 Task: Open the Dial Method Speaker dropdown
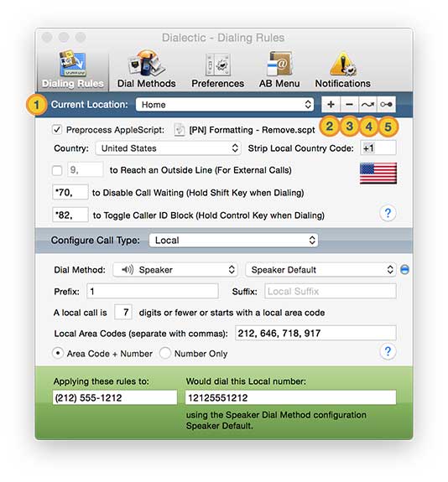click(175, 270)
